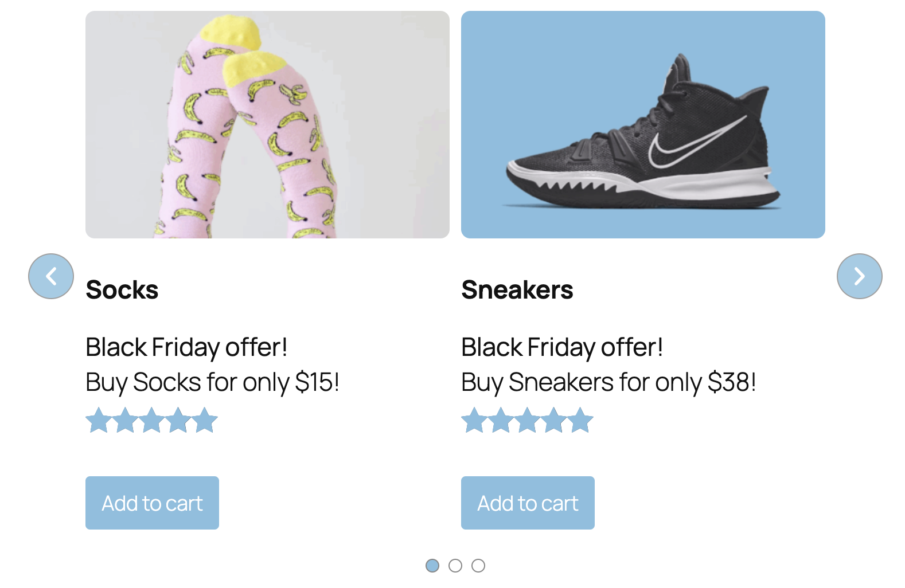Viewport: 905px width, 588px height.
Task: Click the second star of Sneakers rating
Action: pyautogui.click(x=501, y=420)
